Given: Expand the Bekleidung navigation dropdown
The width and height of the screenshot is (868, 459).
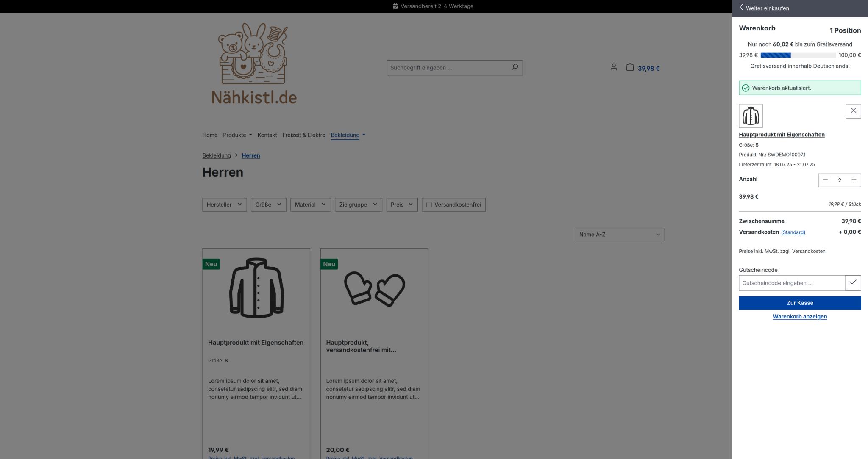Looking at the screenshot, I should pyautogui.click(x=348, y=135).
